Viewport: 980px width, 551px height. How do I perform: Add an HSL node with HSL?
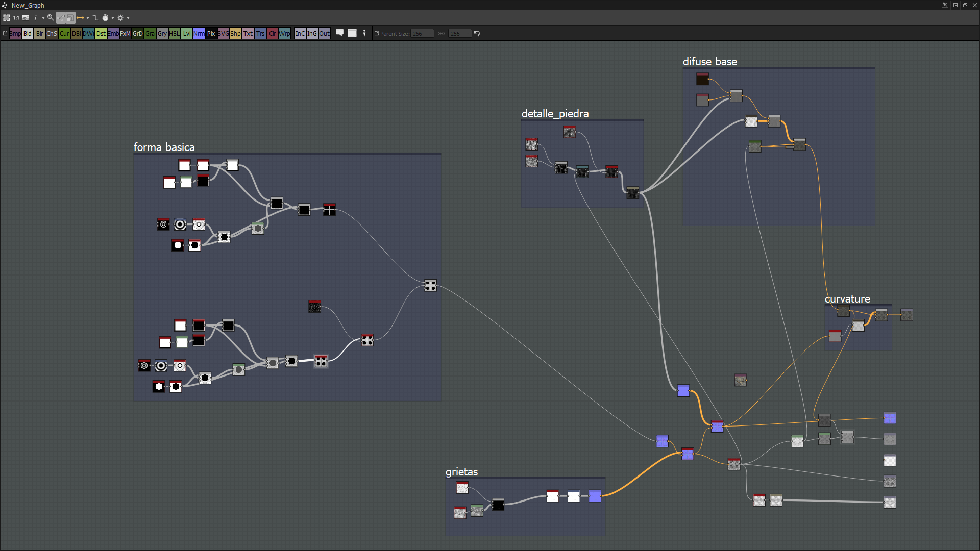click(175, 34)
